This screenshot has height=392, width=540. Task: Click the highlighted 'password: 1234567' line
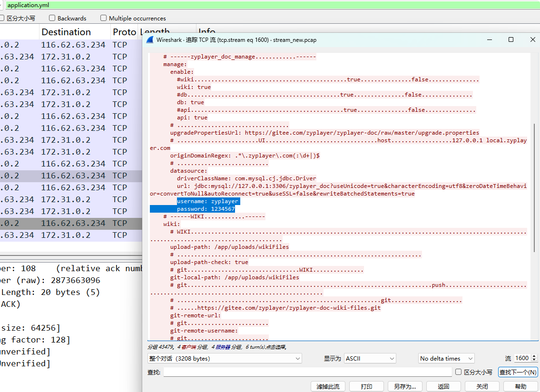(206, 209)
